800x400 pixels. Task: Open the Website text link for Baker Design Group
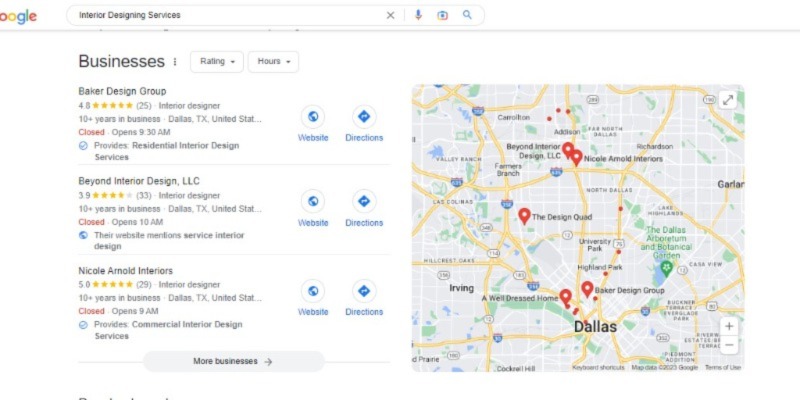click(313, 138)
